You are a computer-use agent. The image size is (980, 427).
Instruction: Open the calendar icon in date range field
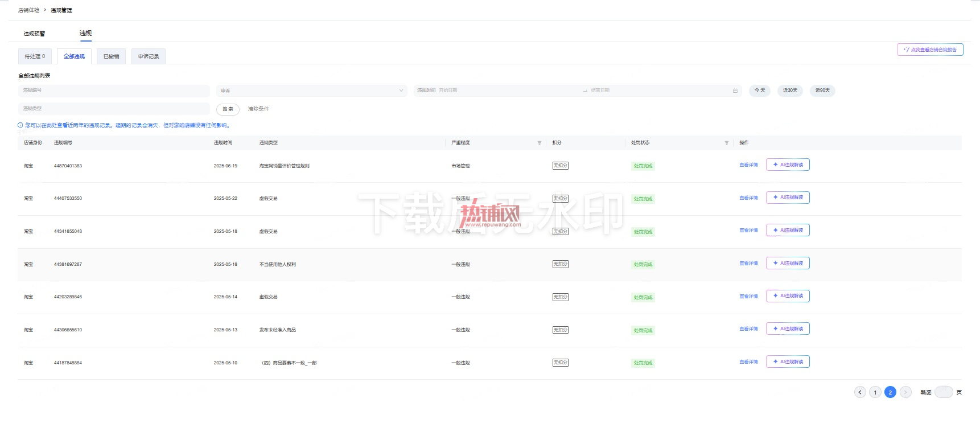pos(735,91)
